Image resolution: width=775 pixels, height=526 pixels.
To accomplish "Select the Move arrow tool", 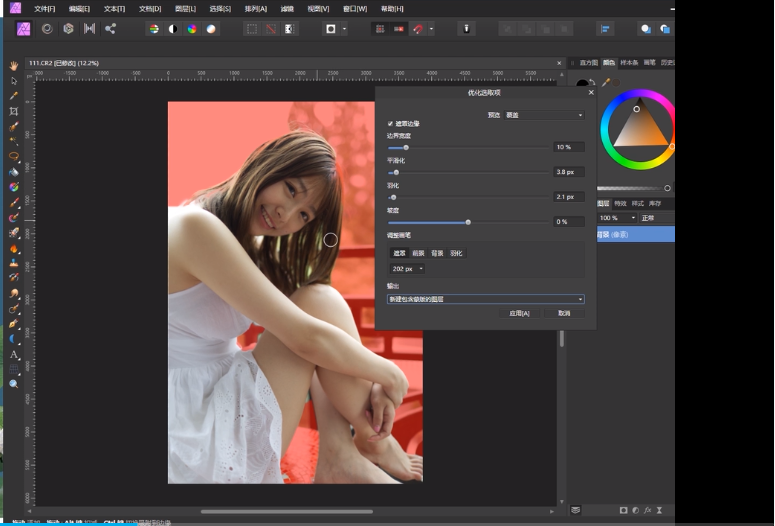I will pyautogui.click(x=13, y=81).
